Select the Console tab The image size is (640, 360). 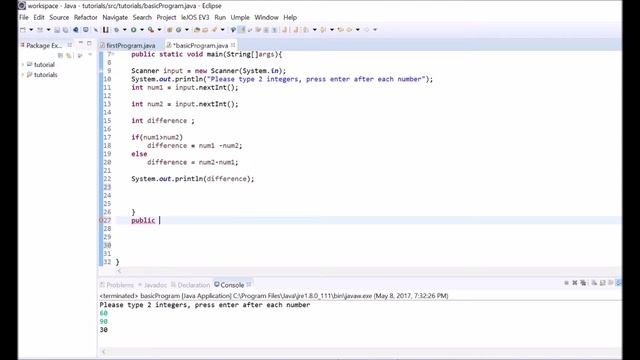click(x=232, y=285)
